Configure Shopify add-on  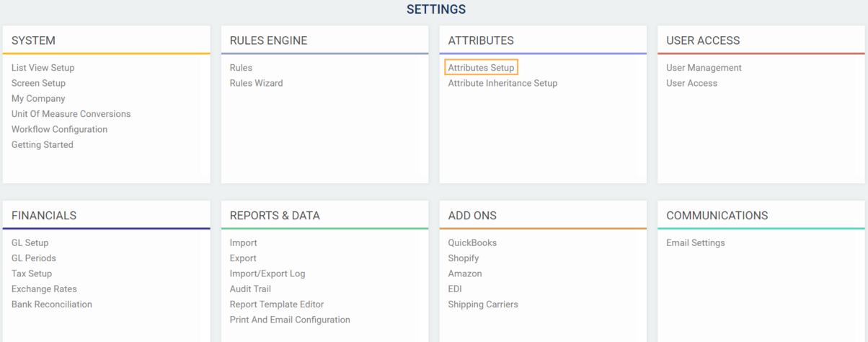click(464, 258)
